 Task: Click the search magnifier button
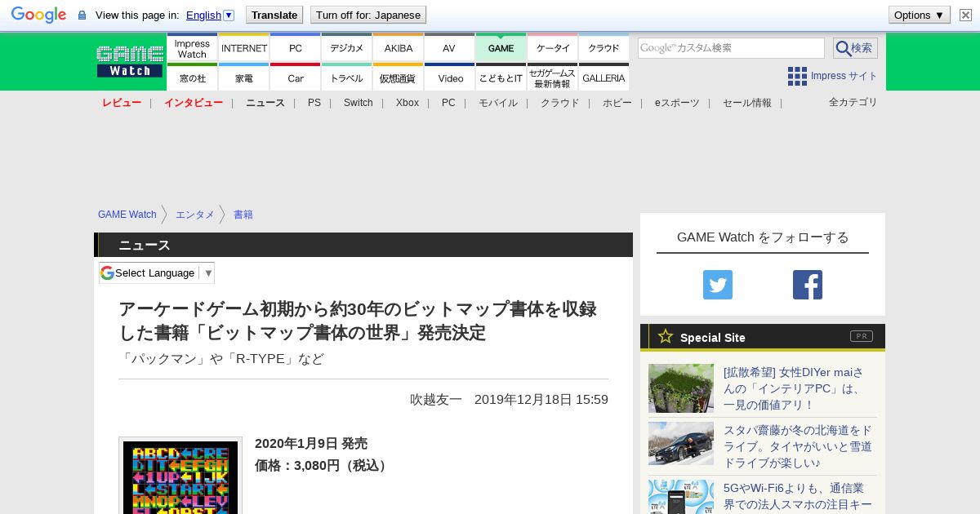click(855, 48)
